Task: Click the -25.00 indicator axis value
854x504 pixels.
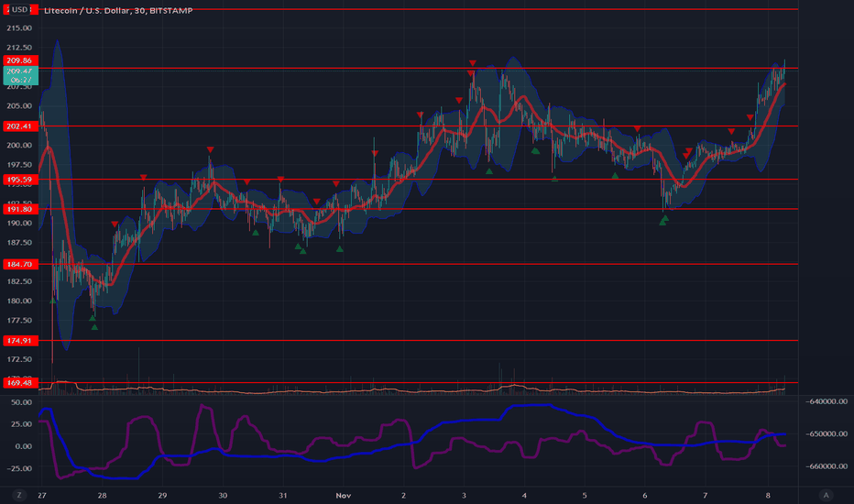Action: click(19, 468)
